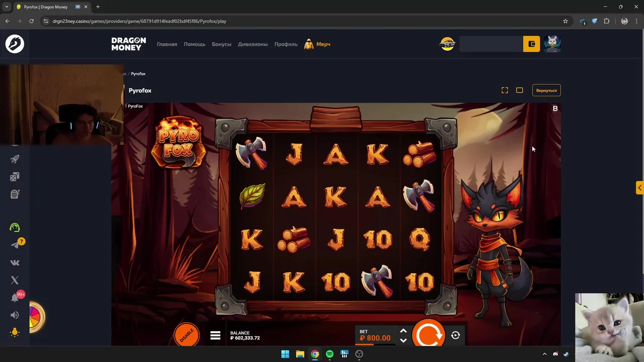
Task: Open the Telegram icon in sidebar
Action: [15, 245]
